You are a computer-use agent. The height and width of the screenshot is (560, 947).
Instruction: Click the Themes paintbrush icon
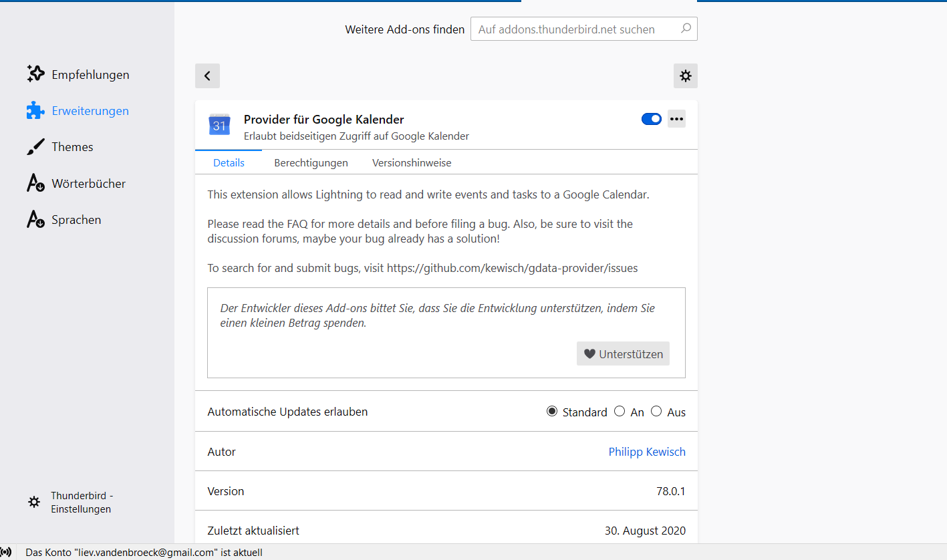coord(35,147)
